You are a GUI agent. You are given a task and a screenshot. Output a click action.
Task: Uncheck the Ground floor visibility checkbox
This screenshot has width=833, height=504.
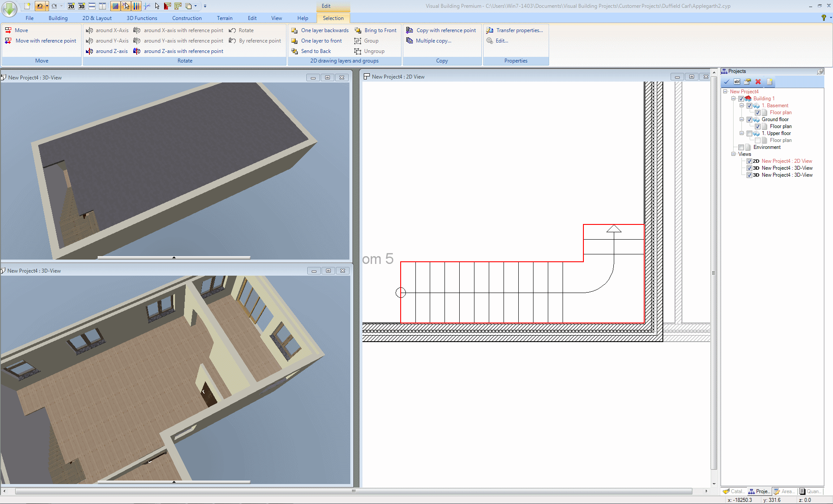[x=749, y=119]
